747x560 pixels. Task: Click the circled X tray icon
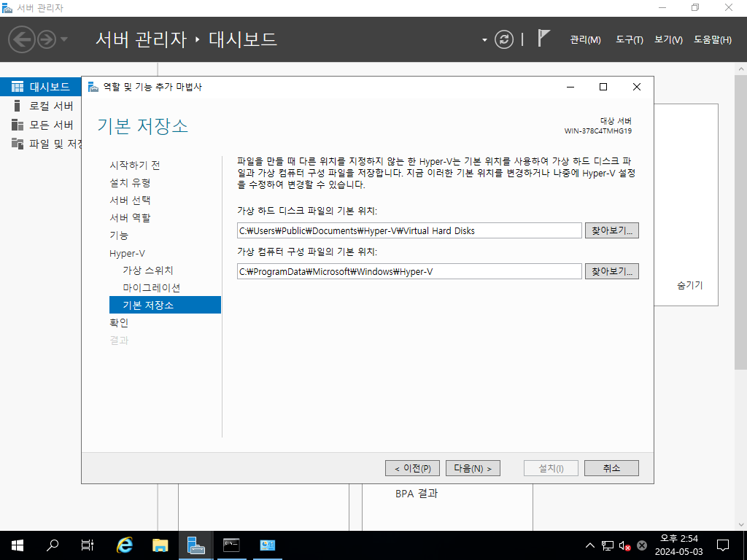click(x=642, y=545)
